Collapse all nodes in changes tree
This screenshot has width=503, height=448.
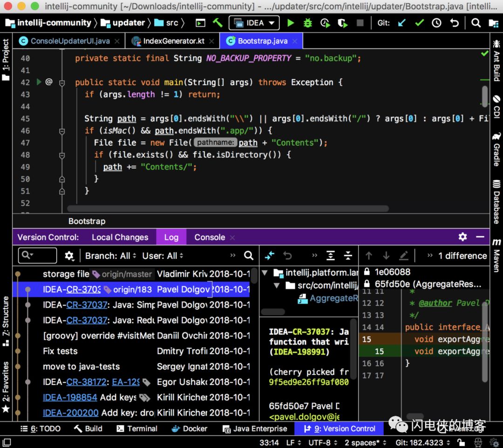(x=348, y=256)
